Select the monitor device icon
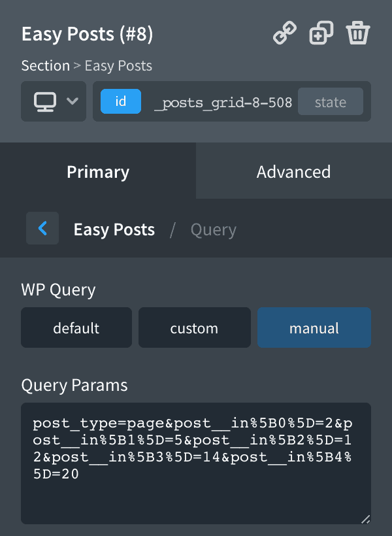This screenshot has width=392, height=536. pyautogui.click(x=45, y=101)
